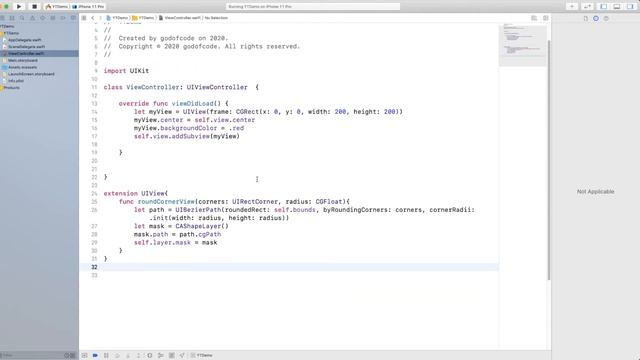Click the Stop button in toolbar

click(x=34, y=7)
